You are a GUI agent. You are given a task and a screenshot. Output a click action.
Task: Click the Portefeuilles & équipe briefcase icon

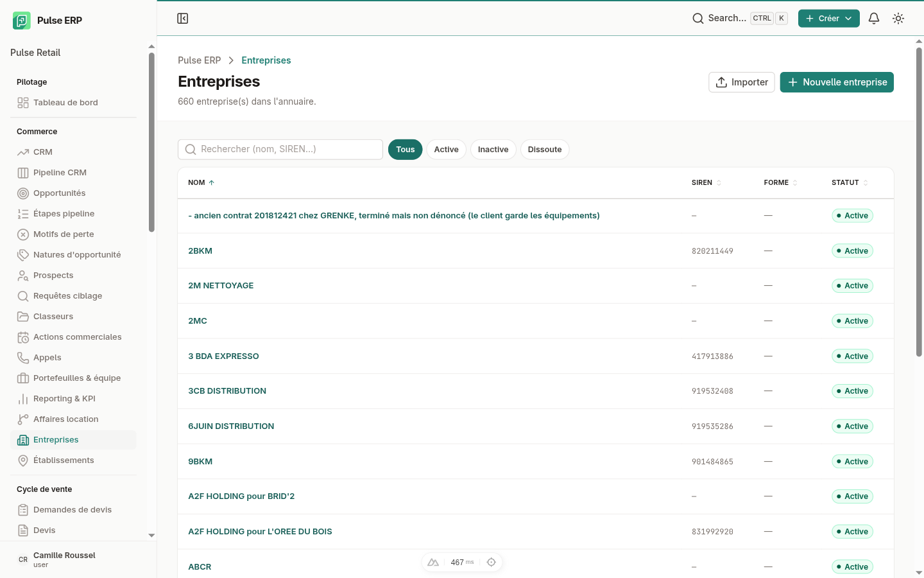23,378
